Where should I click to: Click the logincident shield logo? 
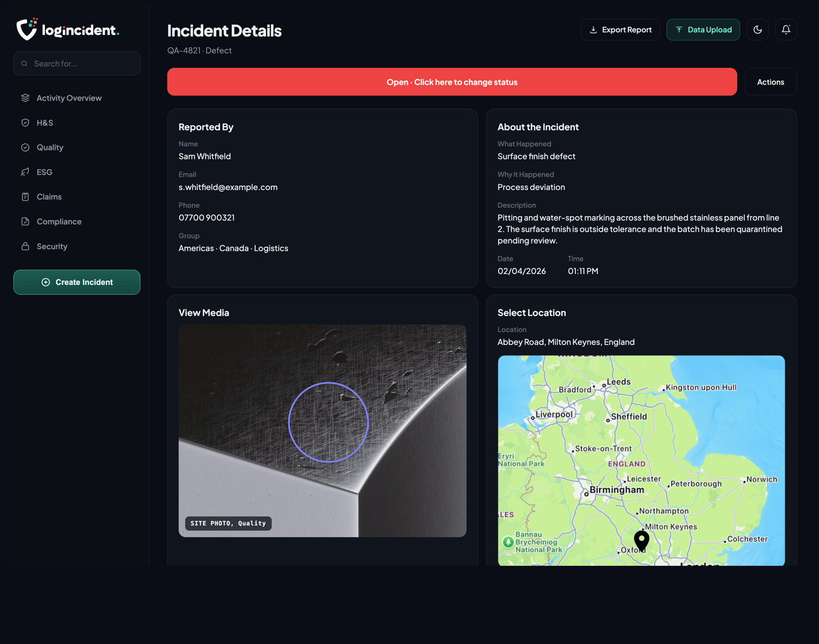point(27,29)
